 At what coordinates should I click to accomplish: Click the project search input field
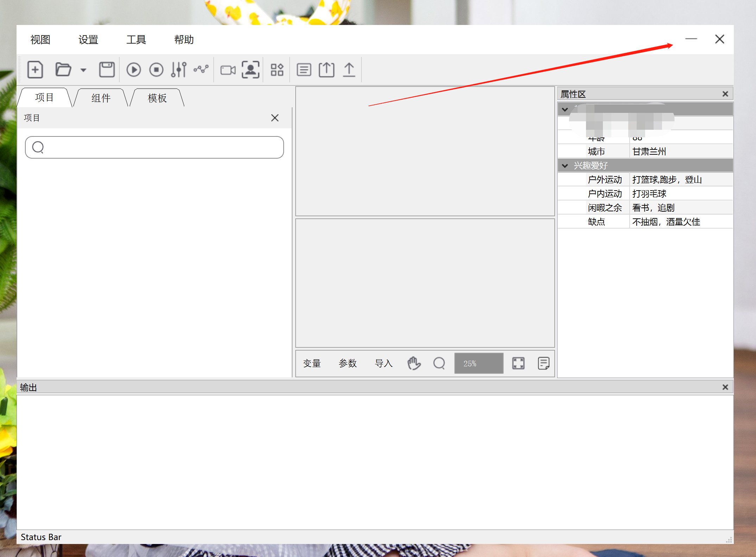pyautogui.click(x=154, y=147)
